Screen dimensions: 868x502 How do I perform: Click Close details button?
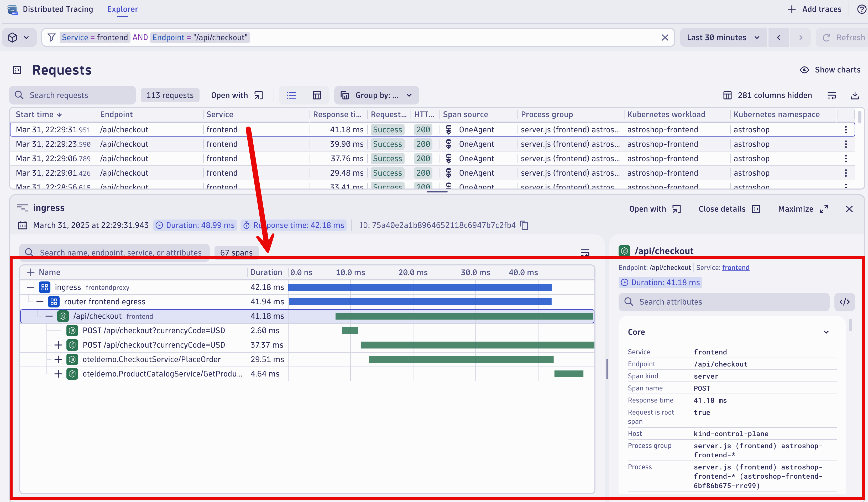pyautogui.click(x=729, y=209)
